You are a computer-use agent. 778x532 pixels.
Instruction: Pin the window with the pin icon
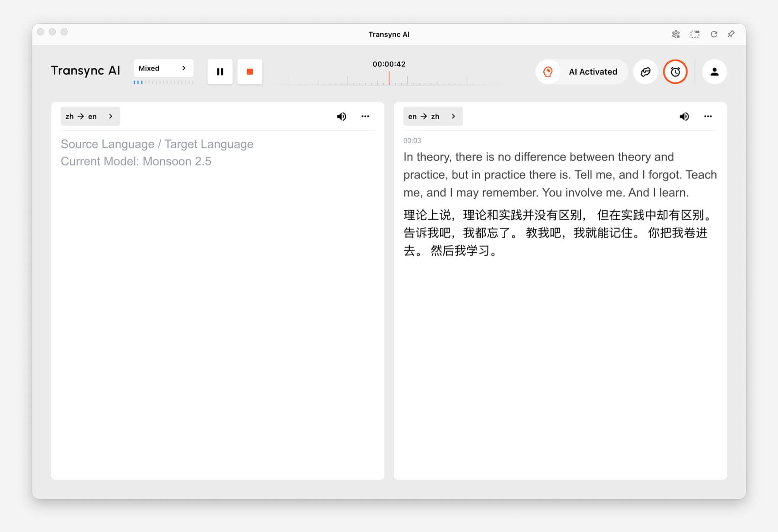pos(731,34)
